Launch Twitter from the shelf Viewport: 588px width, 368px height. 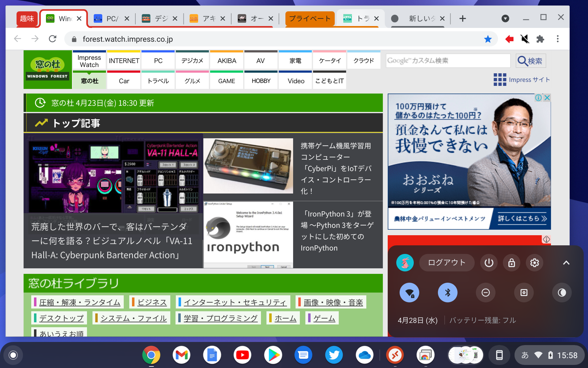(334, 355)
